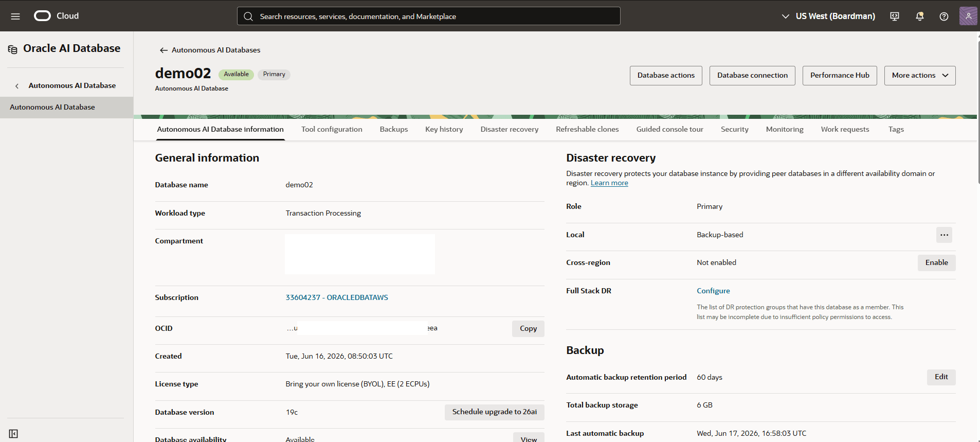Switch to the Tool configuration tab
Image resolution: width=980 pixels, height=442 pixels.
click(332, 130)
